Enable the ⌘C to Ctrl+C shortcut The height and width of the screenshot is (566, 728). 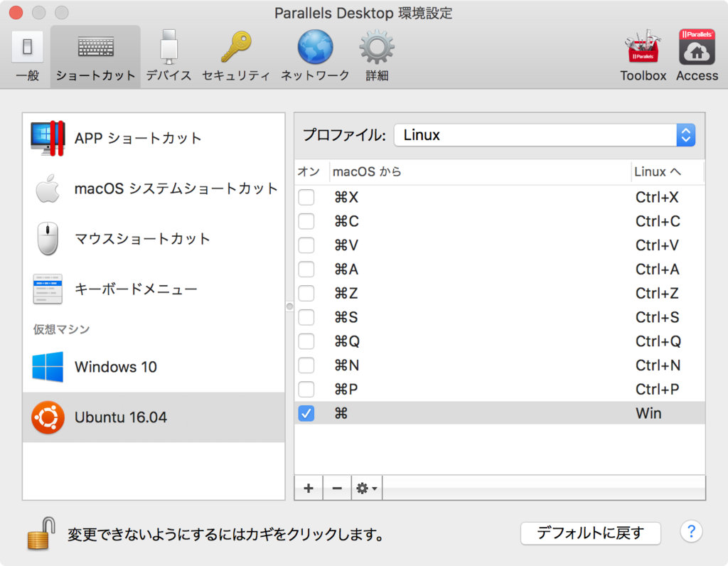[306, 221]
